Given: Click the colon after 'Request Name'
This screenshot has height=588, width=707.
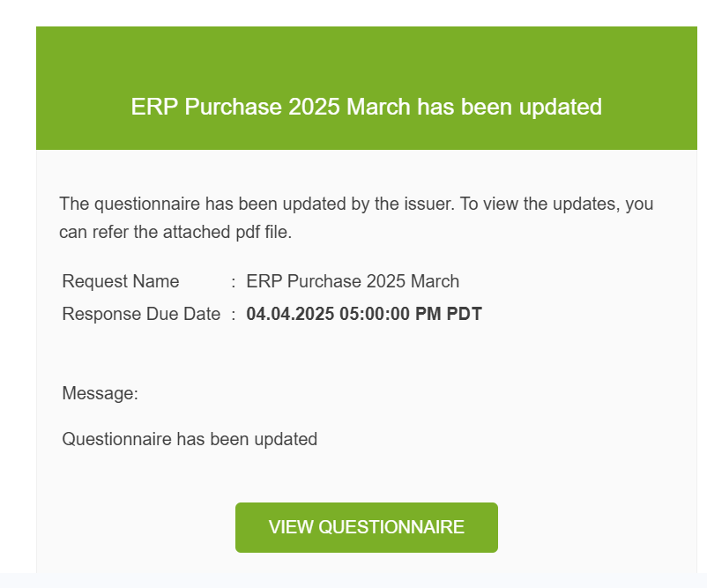Looking at the screenshot, I should coord(234,282).
